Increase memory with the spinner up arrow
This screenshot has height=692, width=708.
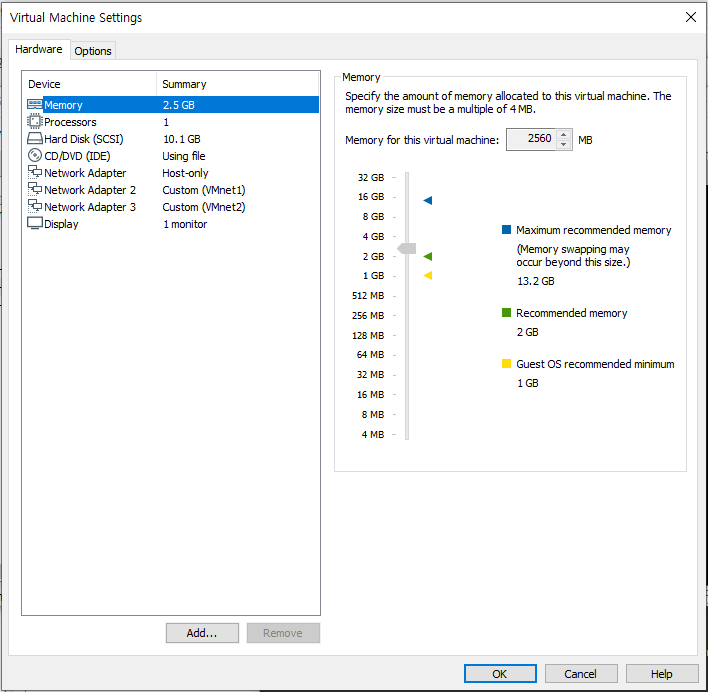(563, 135)
